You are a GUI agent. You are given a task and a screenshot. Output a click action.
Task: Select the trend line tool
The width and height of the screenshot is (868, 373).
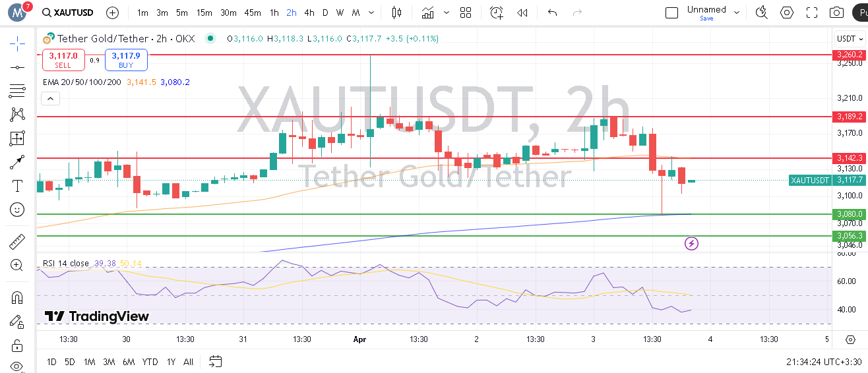pyautogui.click(x=17, y=67)
